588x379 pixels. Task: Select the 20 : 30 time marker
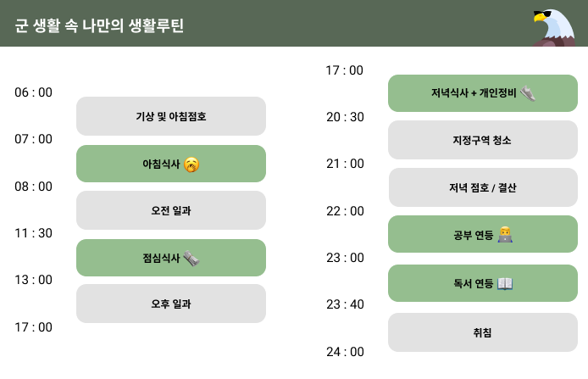(345, 117)
